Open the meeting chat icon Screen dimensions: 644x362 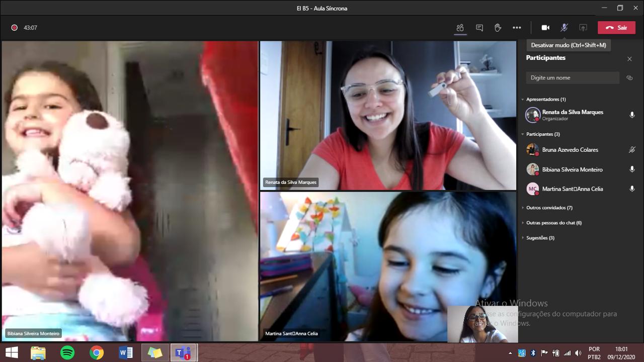click(479, 28)
